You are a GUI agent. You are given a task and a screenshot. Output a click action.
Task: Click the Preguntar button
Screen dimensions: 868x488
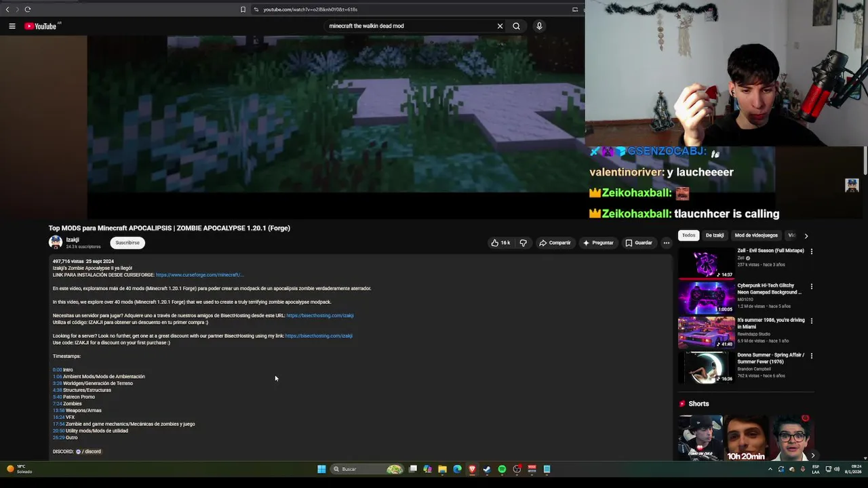pyautogui.click(x=598, y=243)
